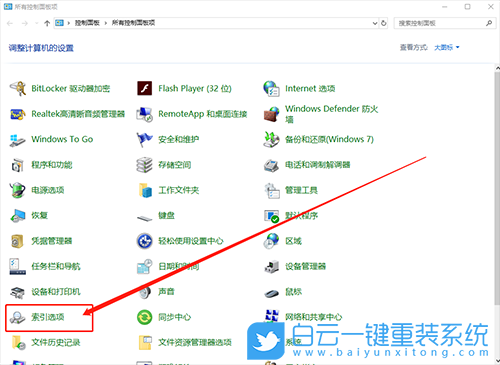
Task: Click the vertical scrollbar thumb
Action: pos(497,188)
